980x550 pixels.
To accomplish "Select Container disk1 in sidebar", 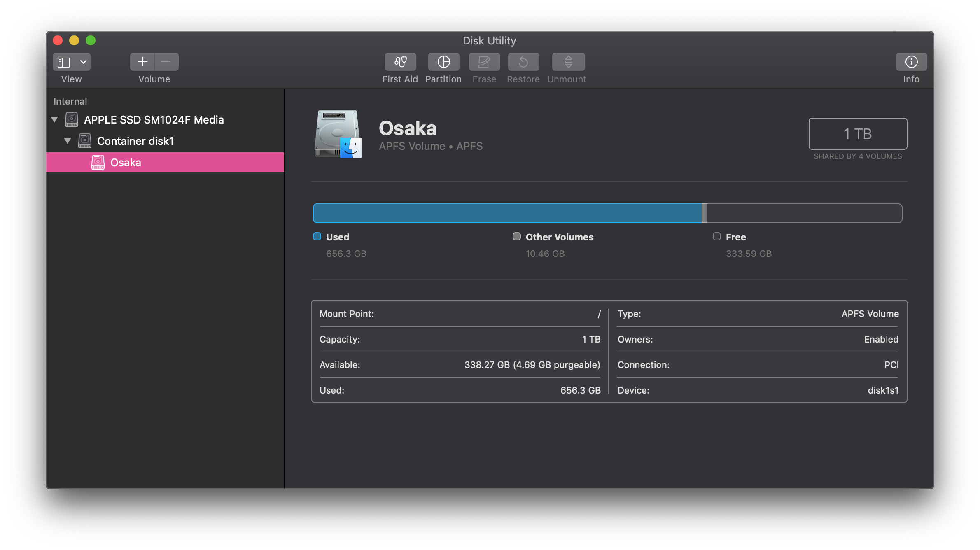I will 135,141.
